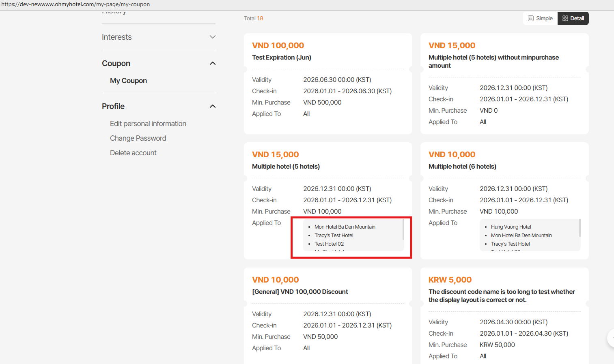
Task: Expand the Interests section chevron
Action: click(212, 37)
